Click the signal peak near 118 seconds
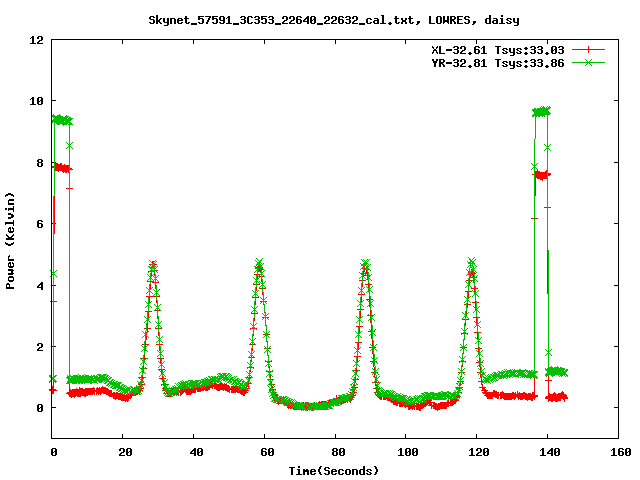Screen dimensions: 640x480 pyautogui.click(x=471, y=261)
